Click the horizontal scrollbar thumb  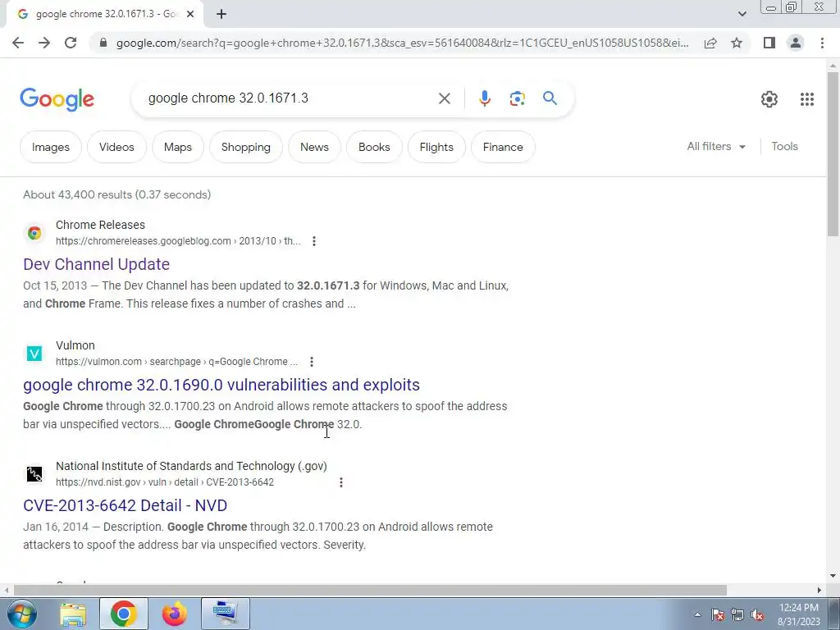370,591
